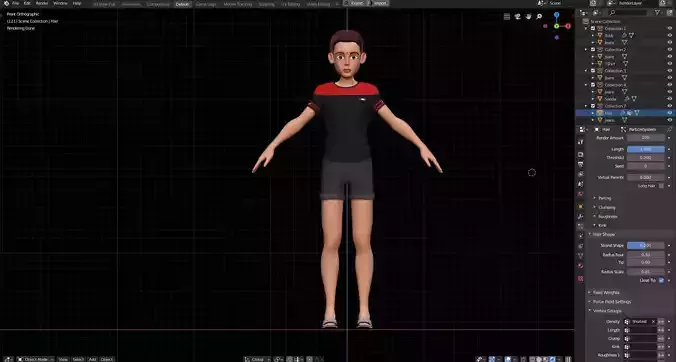Open the Object Mode dropdown

36,359
